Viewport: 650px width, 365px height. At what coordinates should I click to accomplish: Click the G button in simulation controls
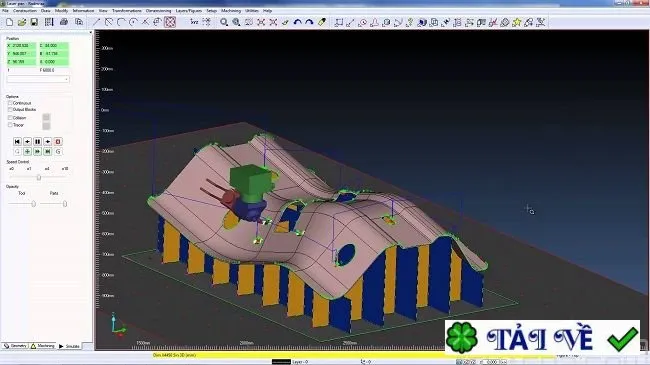click(x=58, y=152)
